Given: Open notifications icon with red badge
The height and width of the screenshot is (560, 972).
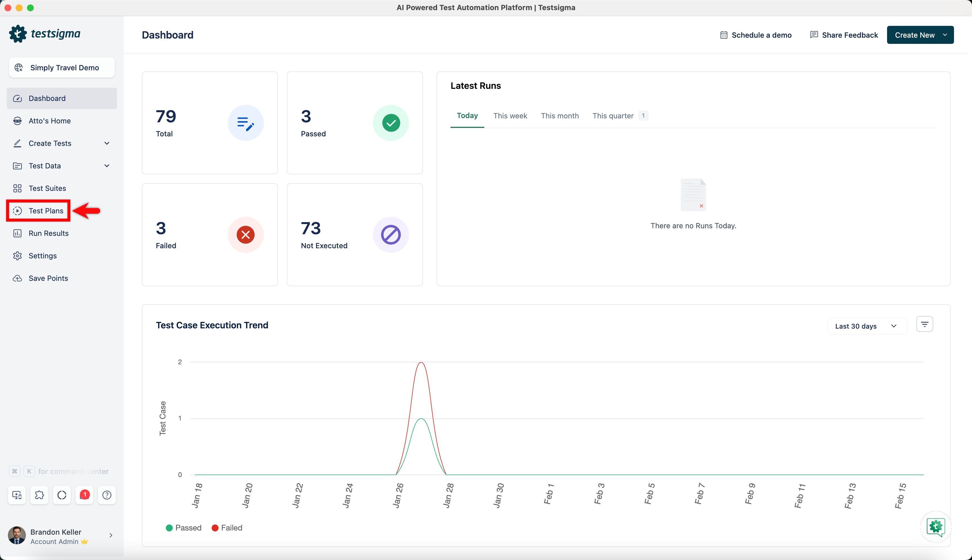Looking at the screenshot, I should click(84, 495).
